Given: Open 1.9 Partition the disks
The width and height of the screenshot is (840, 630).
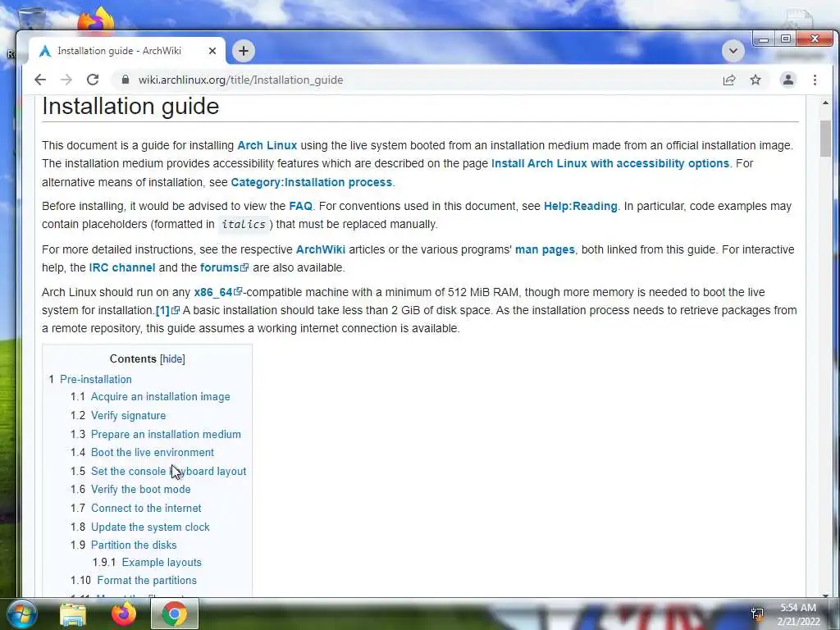Looking at the screenshot, I should [134, 546].
